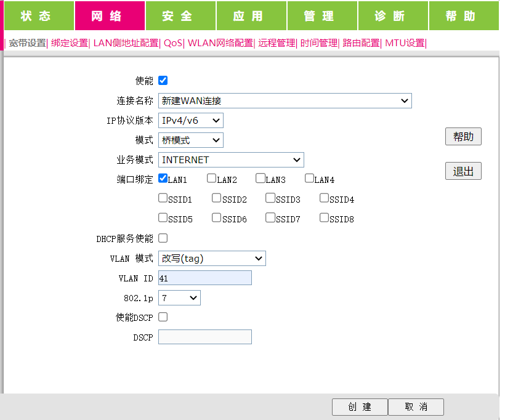Go to QoS submenu
Screen dimensions: 505x420
tap(173, 43)
